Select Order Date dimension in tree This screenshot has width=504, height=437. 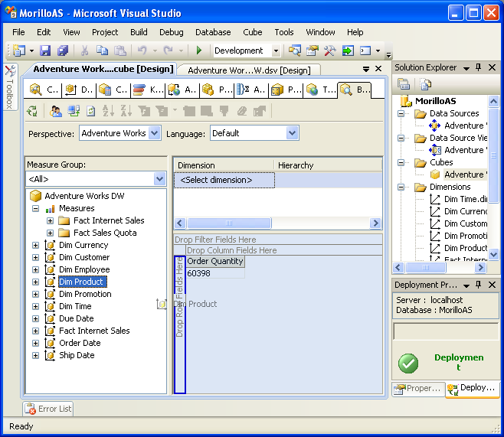pos(80,343)
